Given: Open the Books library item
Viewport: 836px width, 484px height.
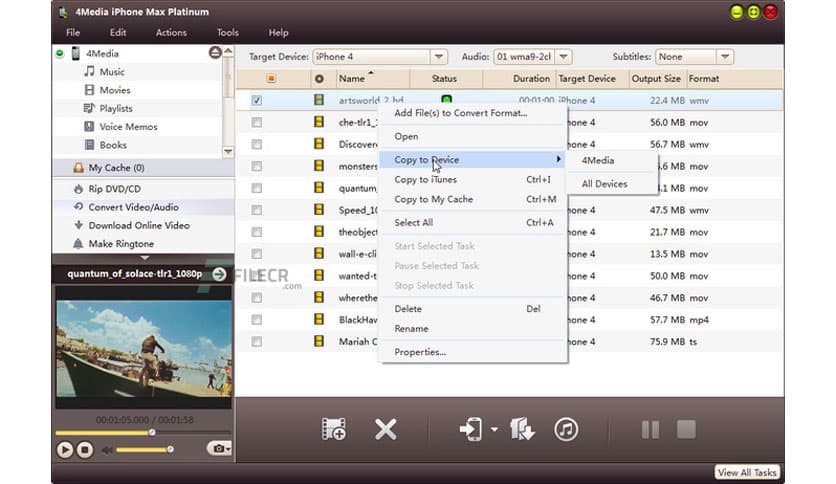Looking at the screenshot, I should click(113, 145).
